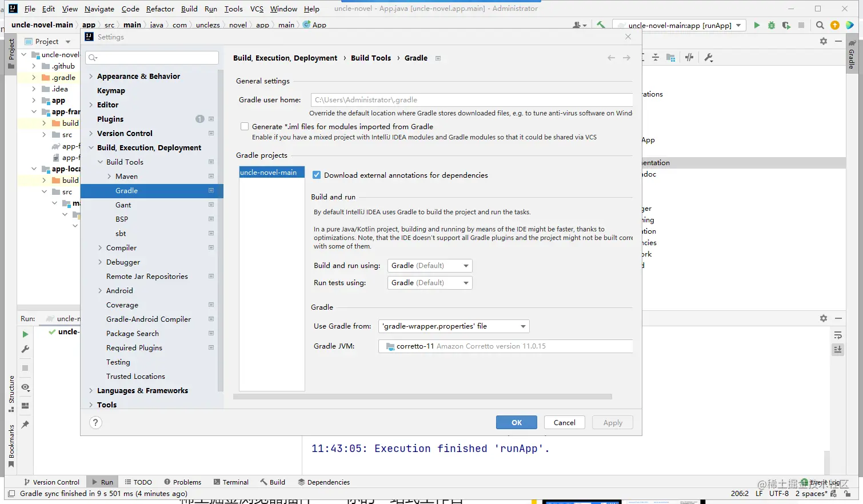
Task: Run the runApp configuration with green play icon
Action: tap(757, 25)
